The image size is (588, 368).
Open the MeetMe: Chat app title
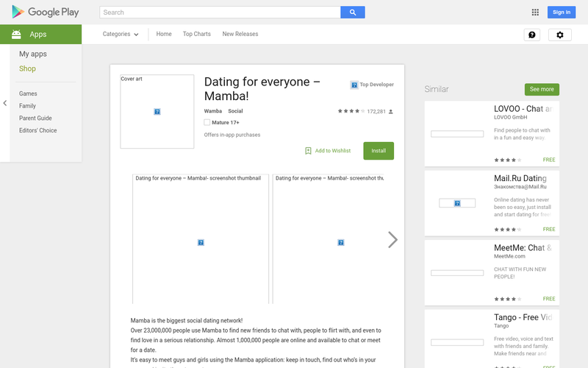click(x=523, y=248)
